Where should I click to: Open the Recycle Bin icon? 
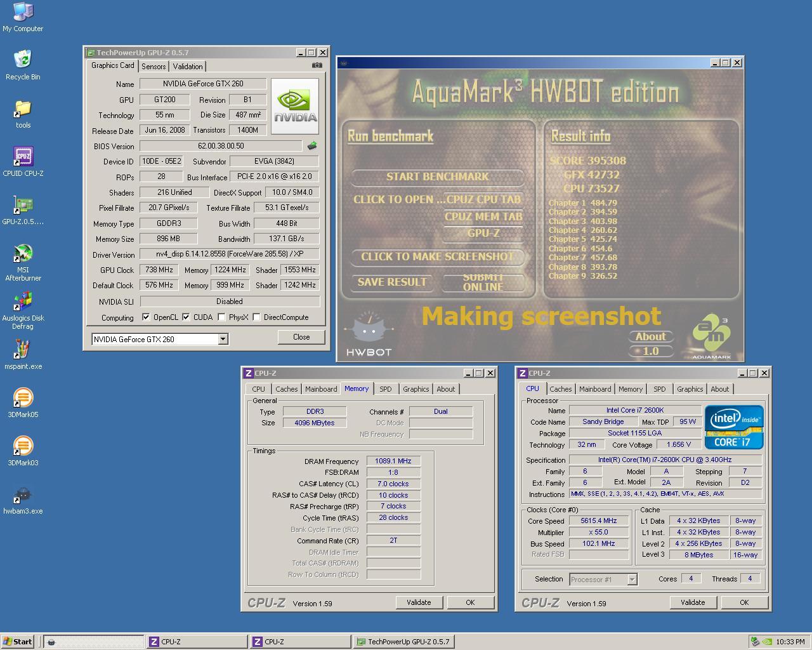(x=23, y=65)
